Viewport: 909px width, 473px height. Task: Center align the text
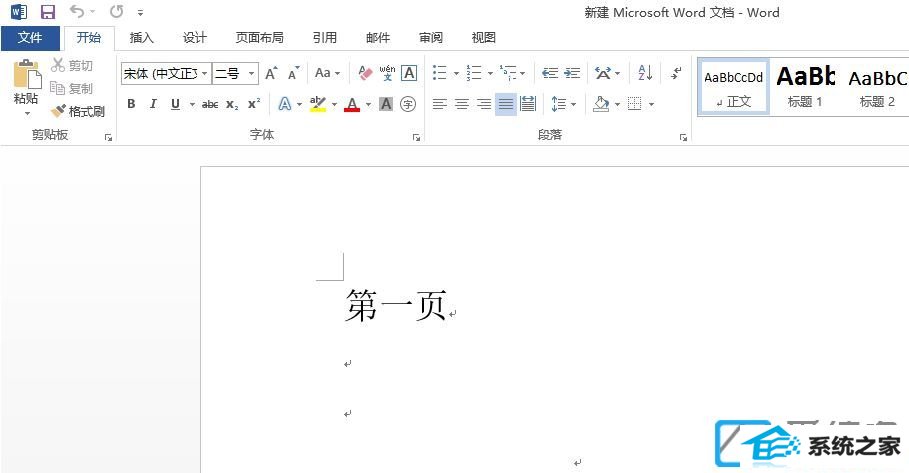(x=462, y=104)
